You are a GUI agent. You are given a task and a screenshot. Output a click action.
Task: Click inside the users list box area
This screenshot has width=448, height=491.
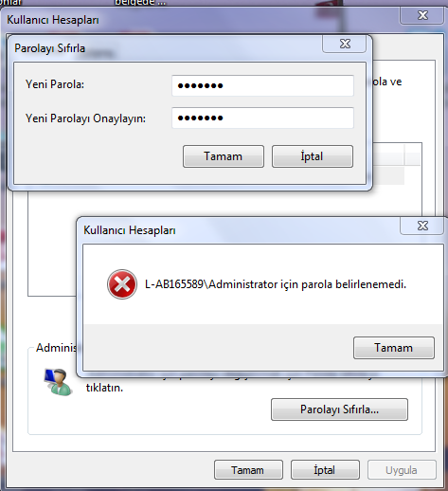[52, 244]
